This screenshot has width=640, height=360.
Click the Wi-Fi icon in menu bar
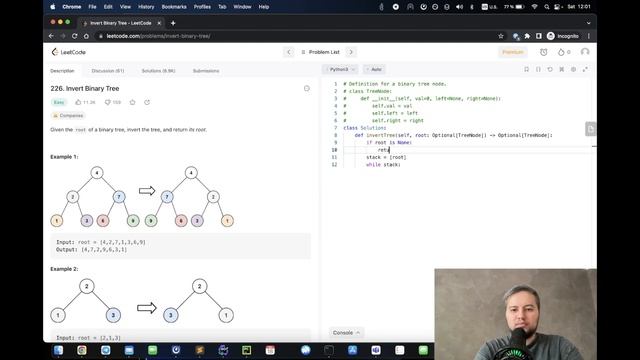[535, 7]
